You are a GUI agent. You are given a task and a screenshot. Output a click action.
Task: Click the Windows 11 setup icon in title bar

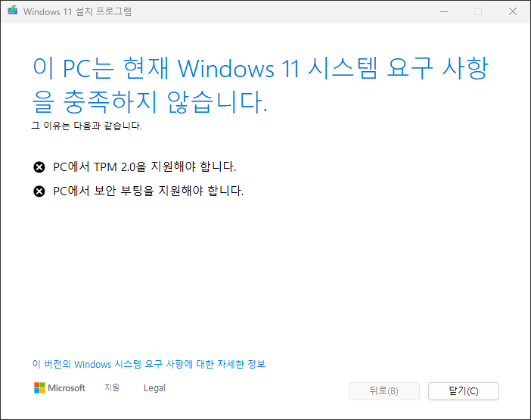click(13, 10)
